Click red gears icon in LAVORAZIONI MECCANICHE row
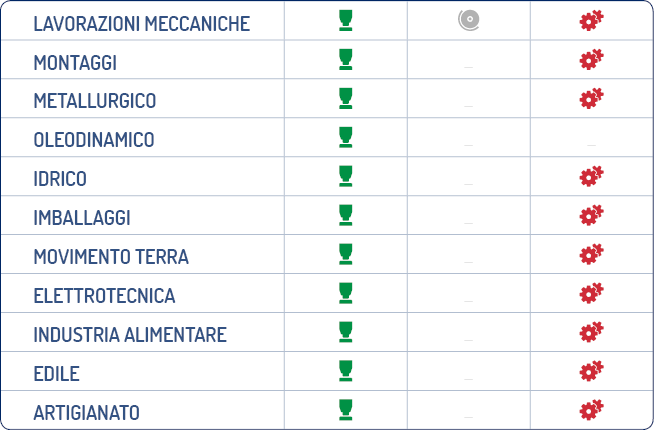 click(591, 20)
